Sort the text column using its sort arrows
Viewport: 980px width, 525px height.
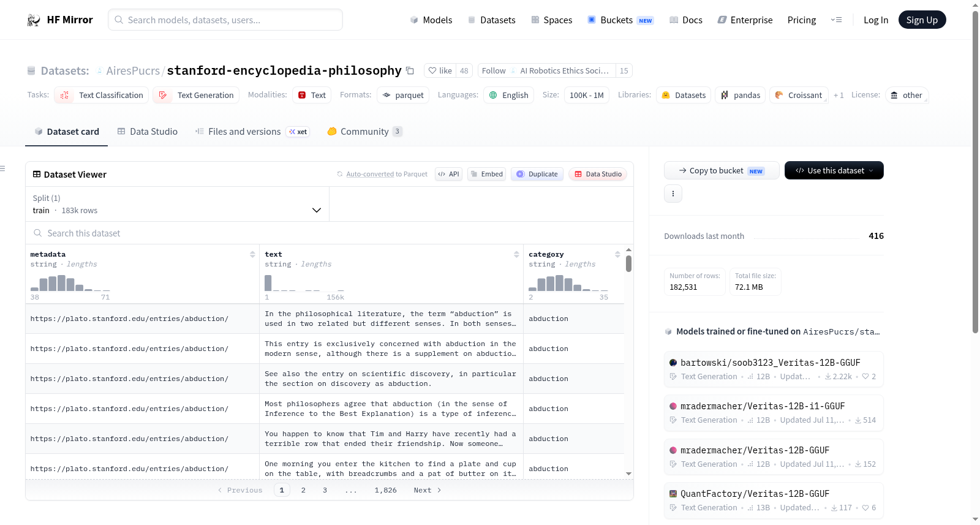(x=516, y=254)
